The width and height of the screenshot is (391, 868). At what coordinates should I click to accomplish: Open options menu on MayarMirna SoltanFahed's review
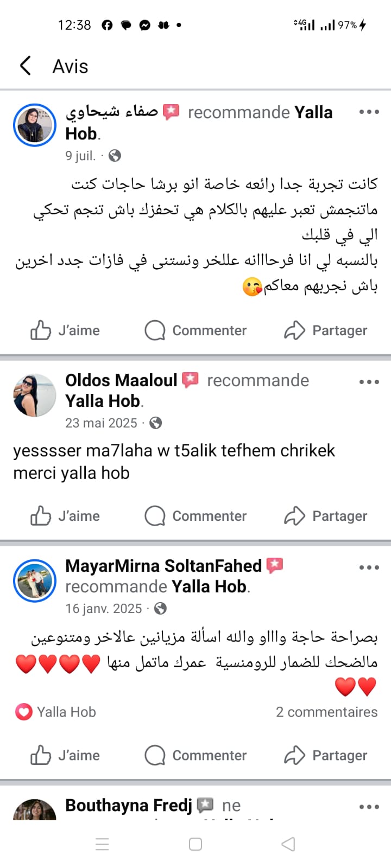[x=369, y=567]
